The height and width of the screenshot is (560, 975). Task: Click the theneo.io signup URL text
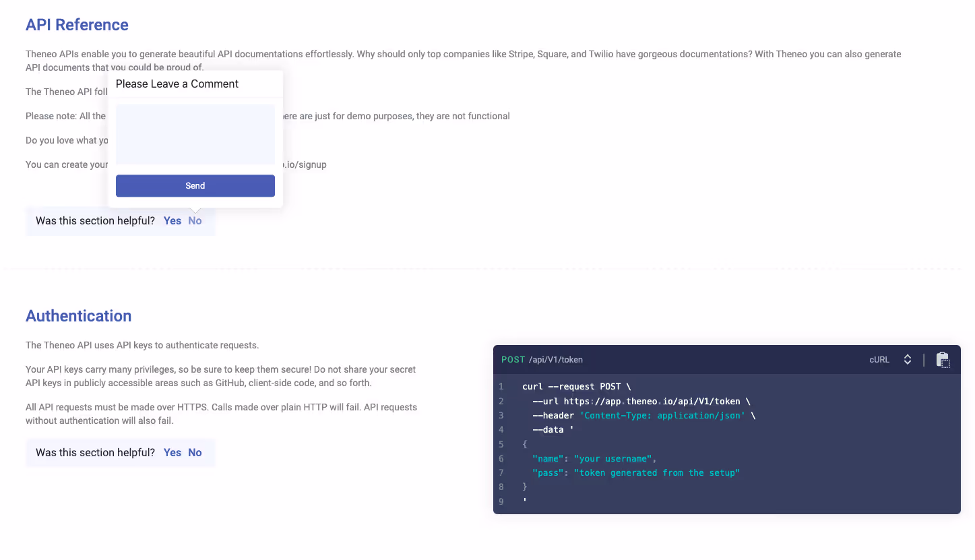tap(303, 164)
